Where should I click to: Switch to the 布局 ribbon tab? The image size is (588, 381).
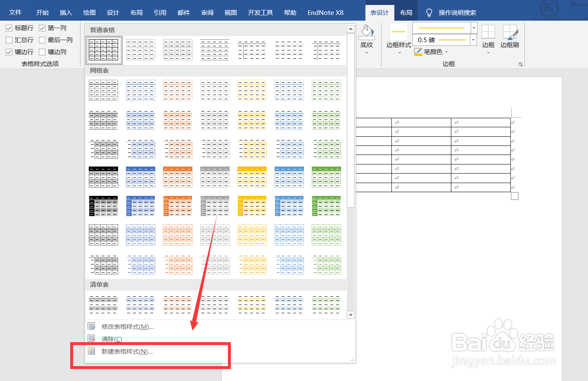point(406,12)
